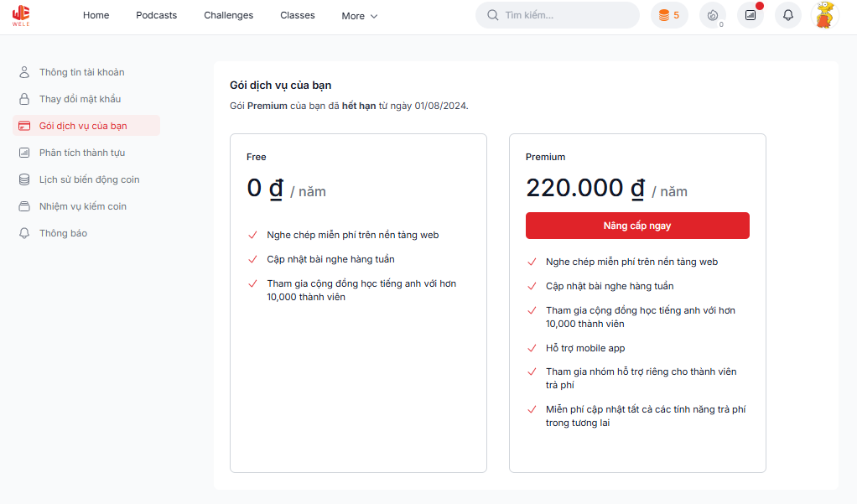Click the Lịch sử biến động coin icon
This screenshot has height=504, width=857.
24,179
